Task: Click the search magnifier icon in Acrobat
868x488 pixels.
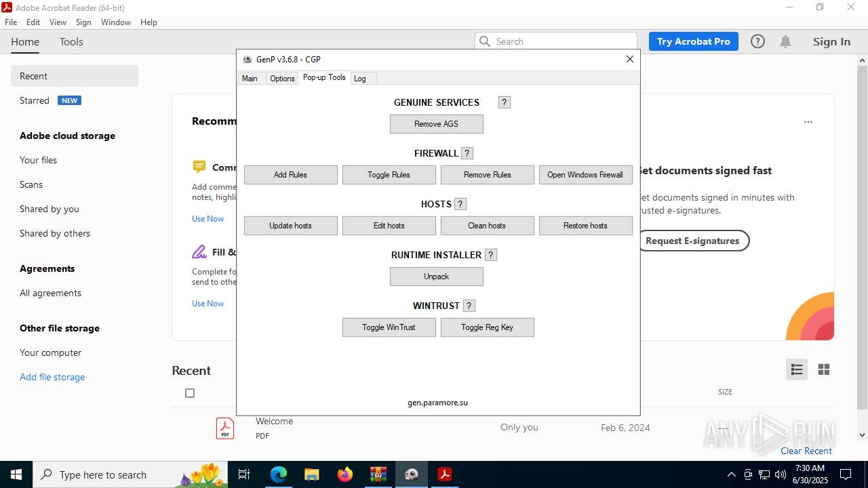Action: pos(485,41)
